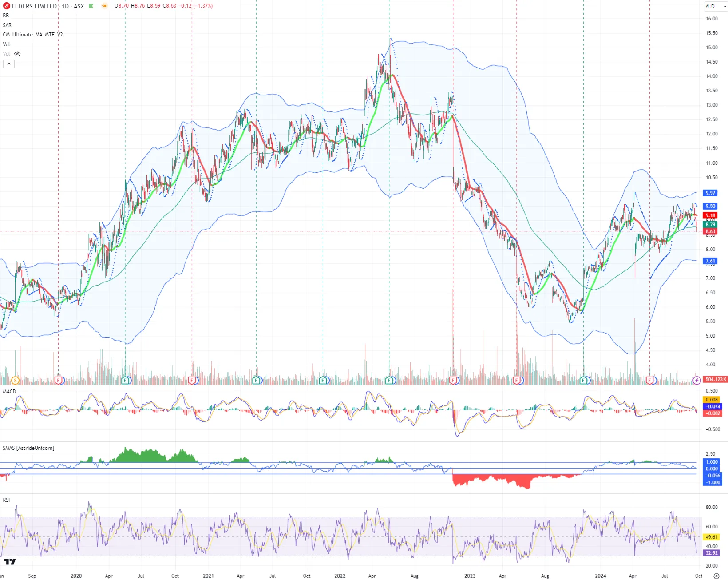Collapse the indicator legend with the chevron
Screen dimensions: 728x580
coord(9,64)
